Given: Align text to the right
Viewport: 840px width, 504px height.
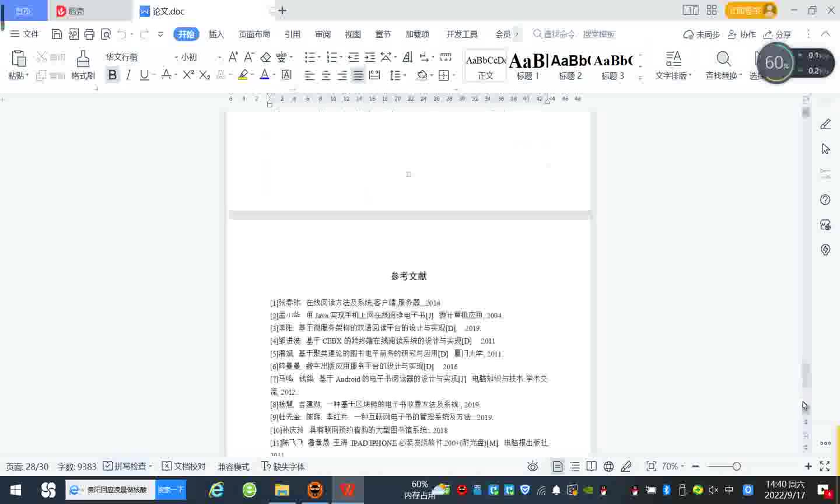Looking at the screenshot, I should pos(342,75).
